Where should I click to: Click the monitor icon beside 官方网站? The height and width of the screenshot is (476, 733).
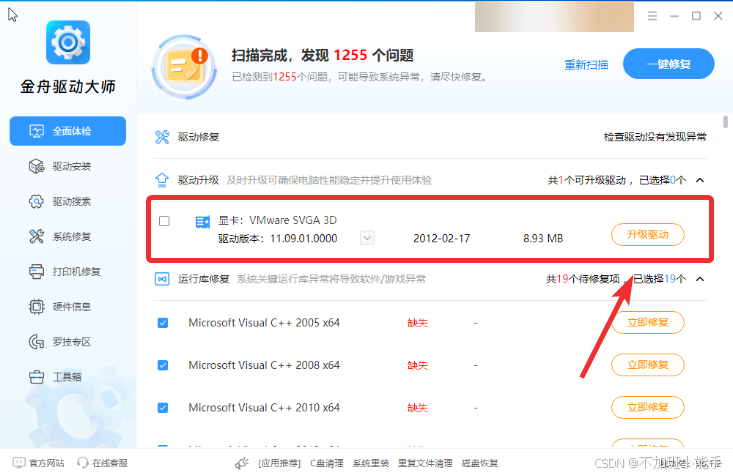pos(19,463)
